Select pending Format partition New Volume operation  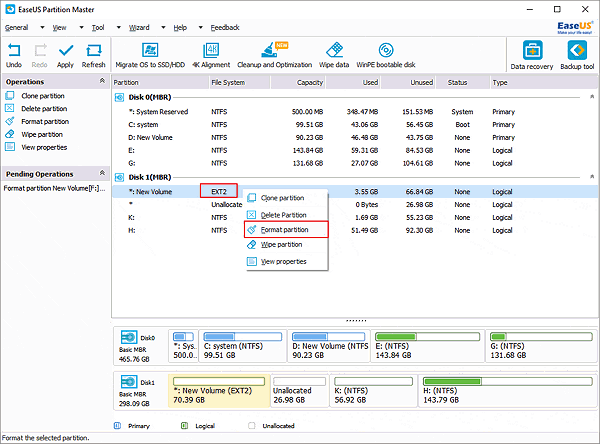(x=54, y=188)
